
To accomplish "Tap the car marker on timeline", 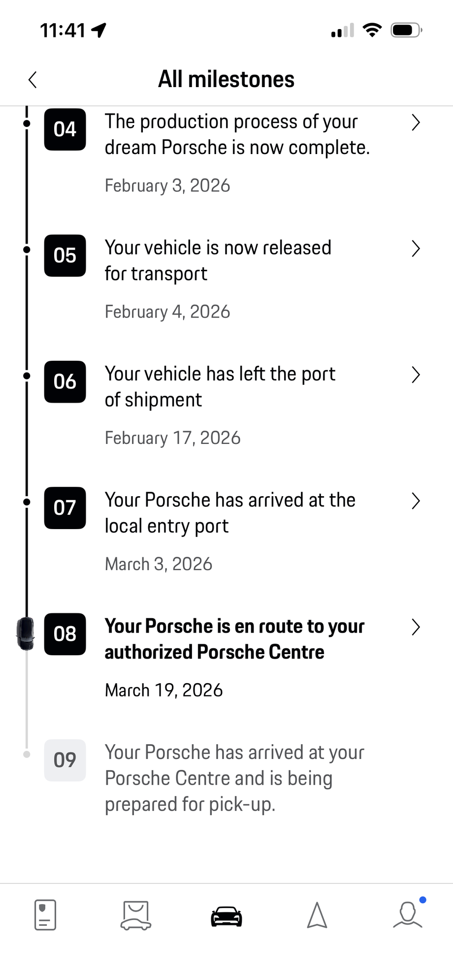I will pos(26,634).
